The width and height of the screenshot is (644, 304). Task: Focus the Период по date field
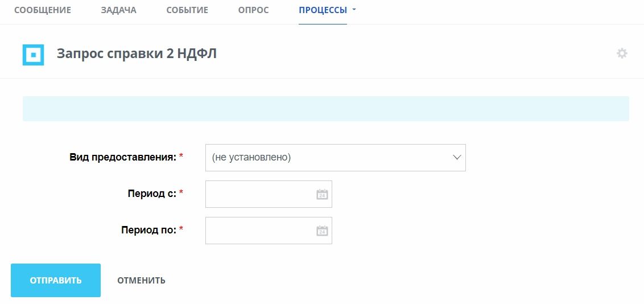(x=259, y=231)
